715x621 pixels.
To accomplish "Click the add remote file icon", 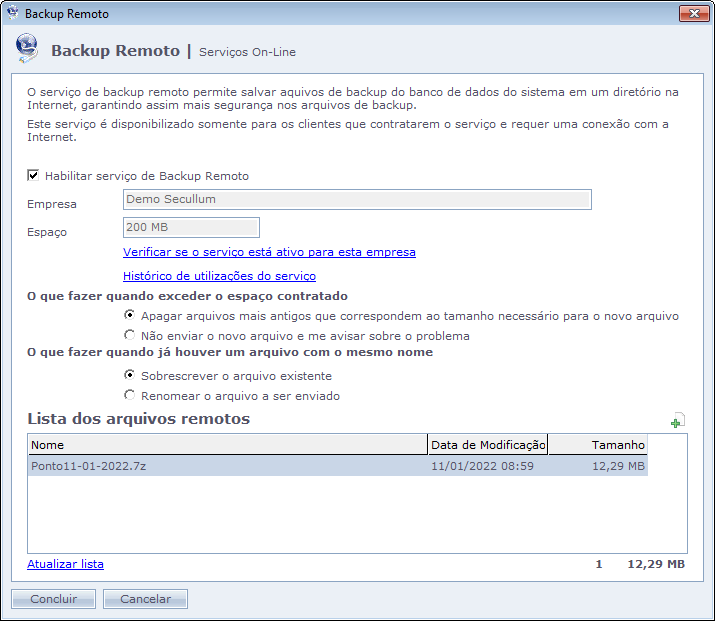I will [x=677, y=421].
